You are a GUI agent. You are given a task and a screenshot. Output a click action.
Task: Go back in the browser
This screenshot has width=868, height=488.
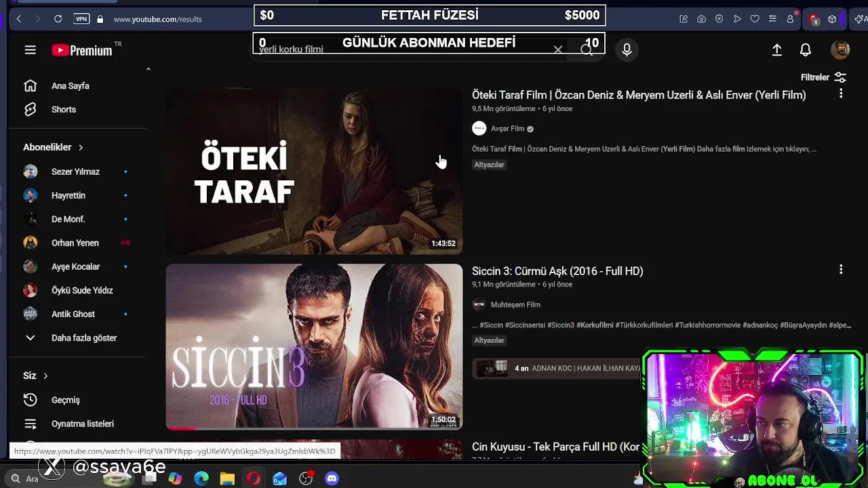(19, 19)
